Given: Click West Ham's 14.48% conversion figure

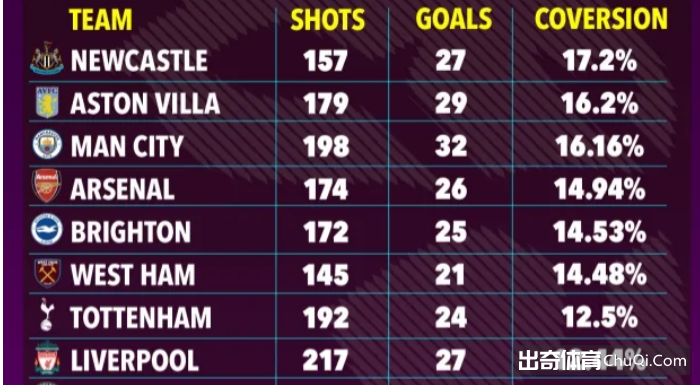Looking at the screenshot, I should [600, 275].
